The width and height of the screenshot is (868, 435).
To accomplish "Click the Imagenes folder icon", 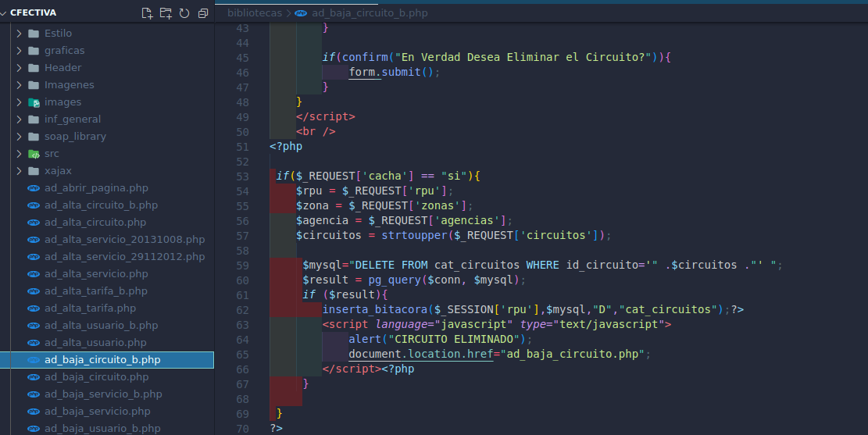I will click(x=34, y=84).
